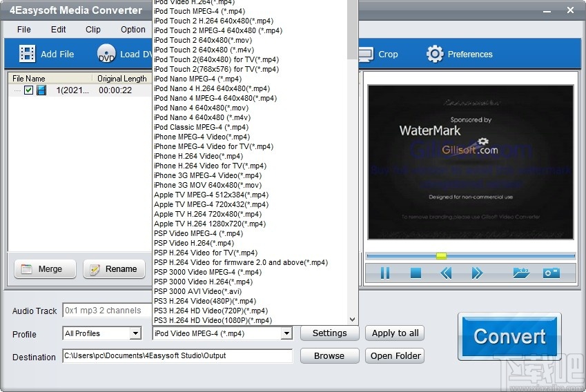Click Apply to all
Screen dimensions: 586x392
point(395,333)
